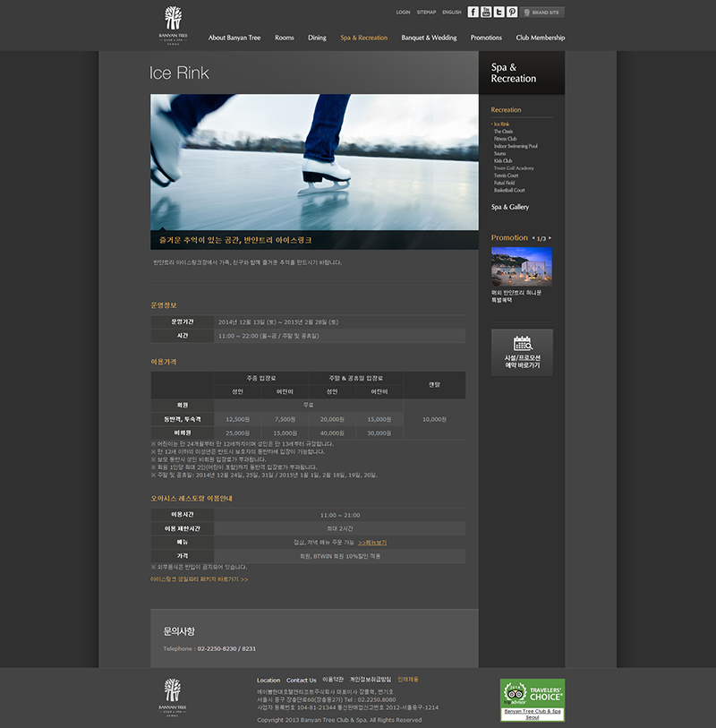Click the 이용약관 footer link
Screen dimensions: 716x728
pos(333,680)
